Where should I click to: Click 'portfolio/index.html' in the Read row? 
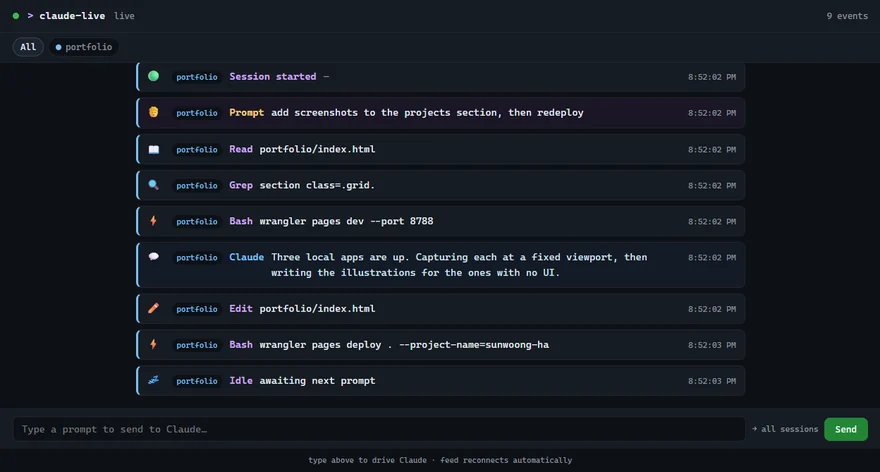tap(317, 149)
